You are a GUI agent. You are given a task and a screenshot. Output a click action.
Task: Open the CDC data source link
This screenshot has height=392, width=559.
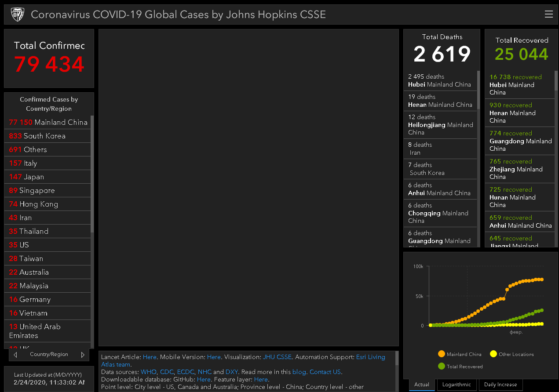pyautogui.click(x=167, y=372)
